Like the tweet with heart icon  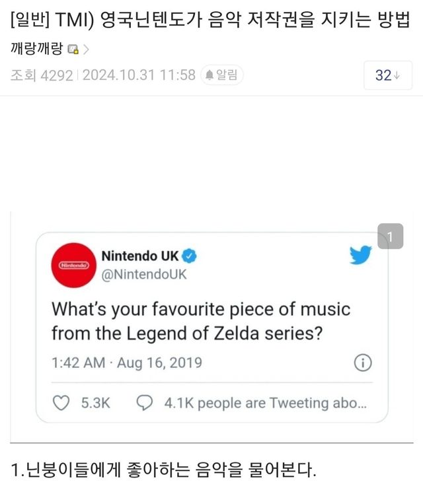[x=61, y=403]
